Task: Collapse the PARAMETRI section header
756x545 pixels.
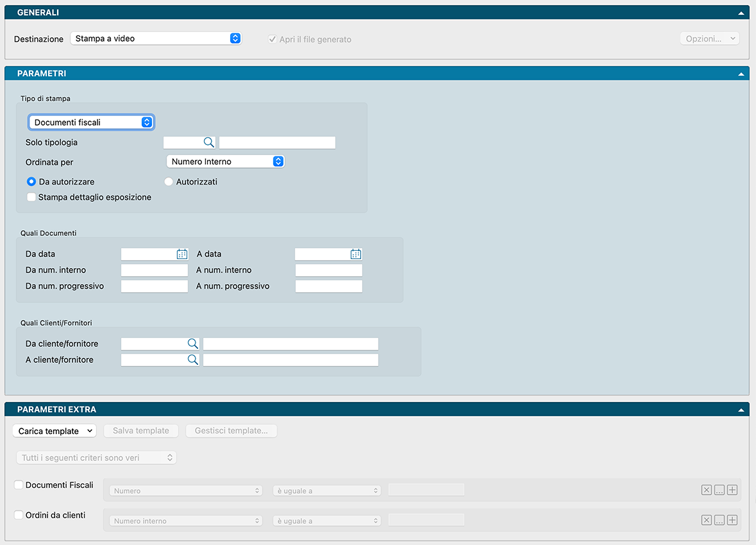Action: pyautogui.click(x=741, y=74)
